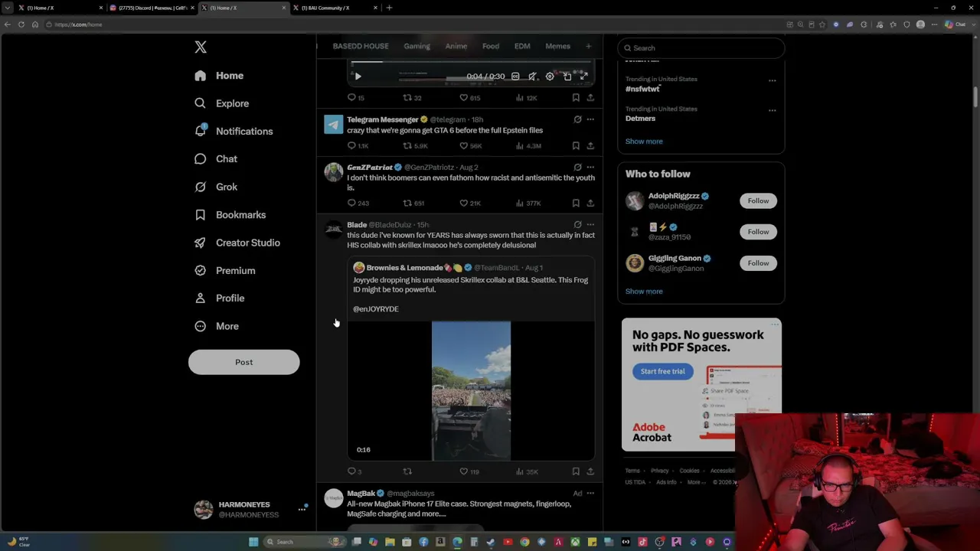
Task: Click the Post button
Action: pos(244,362)
